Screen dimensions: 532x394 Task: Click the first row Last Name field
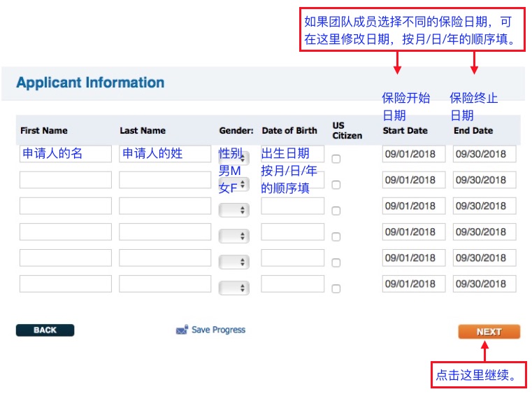[165, 154]
